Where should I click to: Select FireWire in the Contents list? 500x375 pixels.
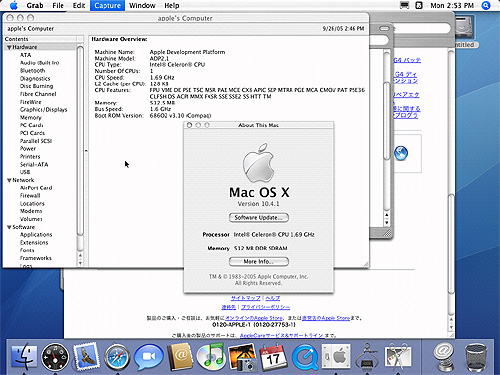click(x=31, y=102)
